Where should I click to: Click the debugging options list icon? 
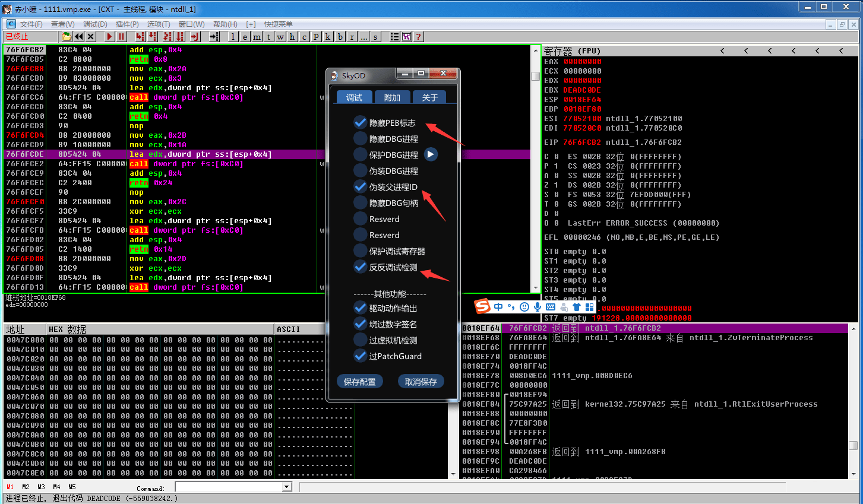[394, 37]
